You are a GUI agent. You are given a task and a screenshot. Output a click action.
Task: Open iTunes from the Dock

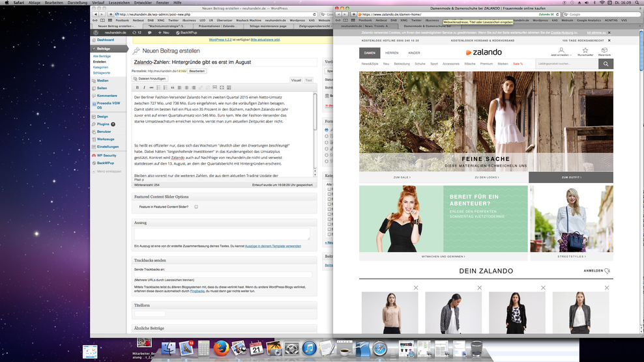[x=309, y=348]
